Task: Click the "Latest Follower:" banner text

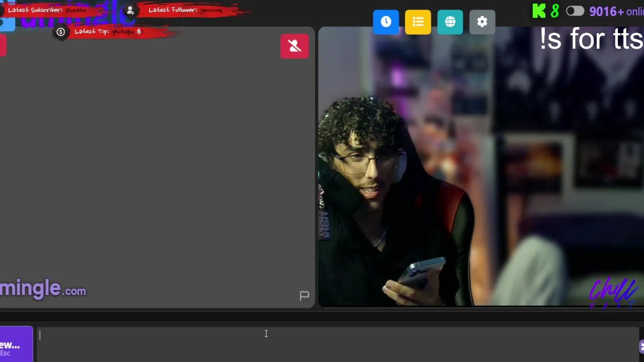Action: pyautogui.click(x=173, y=10)
